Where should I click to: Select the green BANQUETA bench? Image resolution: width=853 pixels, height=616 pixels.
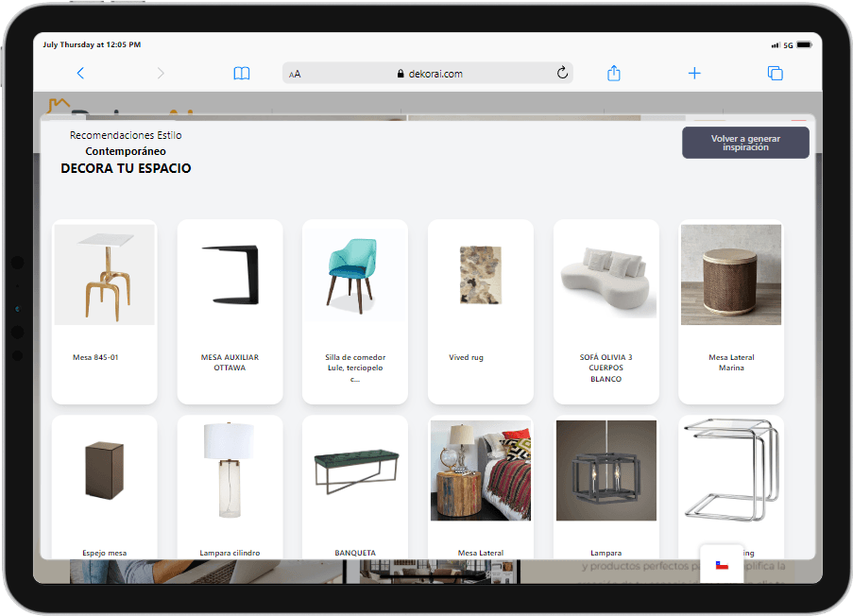coord(355,470)
